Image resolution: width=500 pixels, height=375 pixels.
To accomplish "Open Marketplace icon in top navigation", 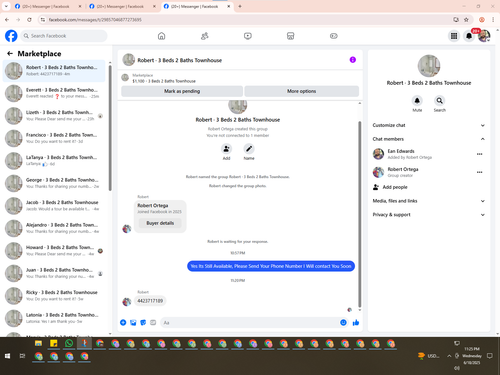I will point(290,36).
